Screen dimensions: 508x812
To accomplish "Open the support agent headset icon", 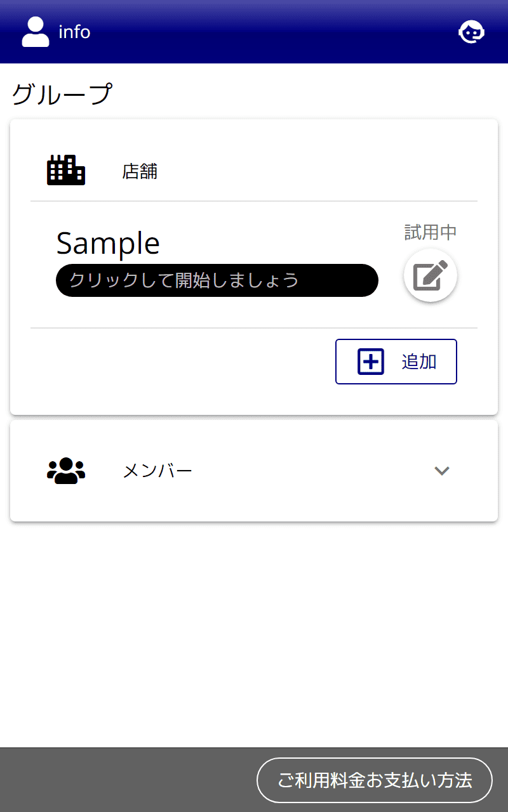I will 472,32.
